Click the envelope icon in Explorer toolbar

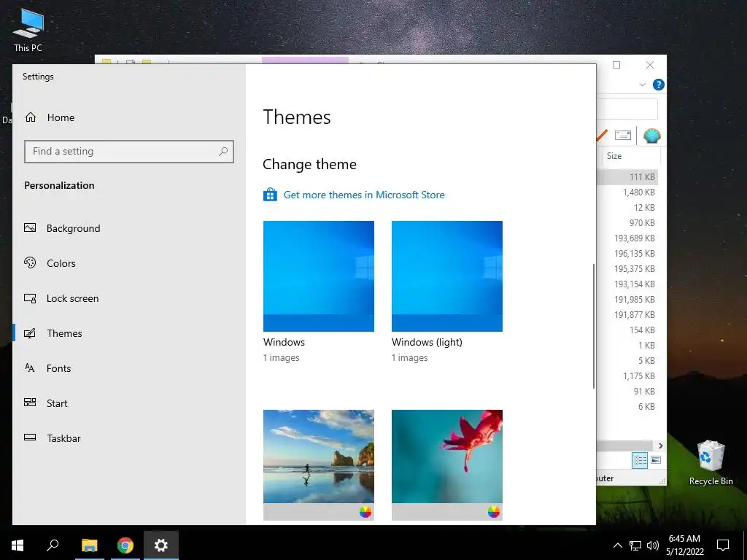(x=623, y=136)
